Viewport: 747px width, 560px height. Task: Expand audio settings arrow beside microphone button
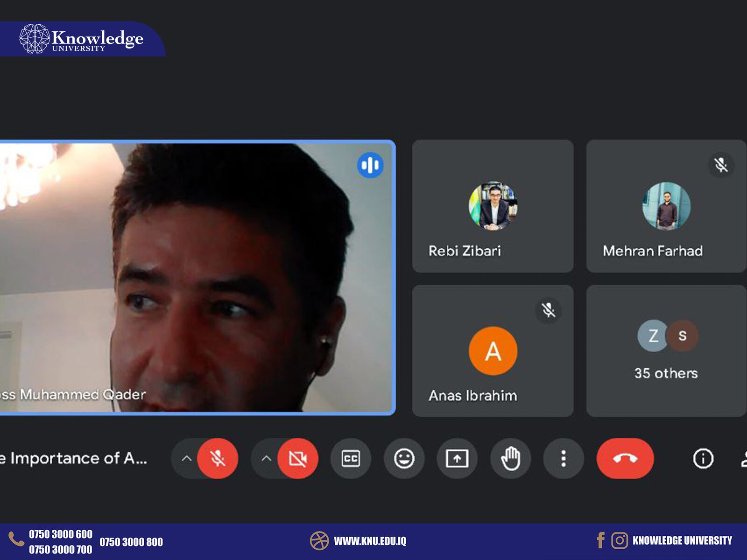pyautogui.click(x=186, y=458)
